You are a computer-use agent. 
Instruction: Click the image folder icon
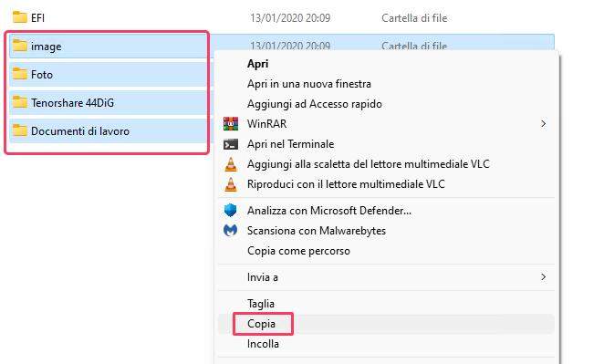point(20,46)
